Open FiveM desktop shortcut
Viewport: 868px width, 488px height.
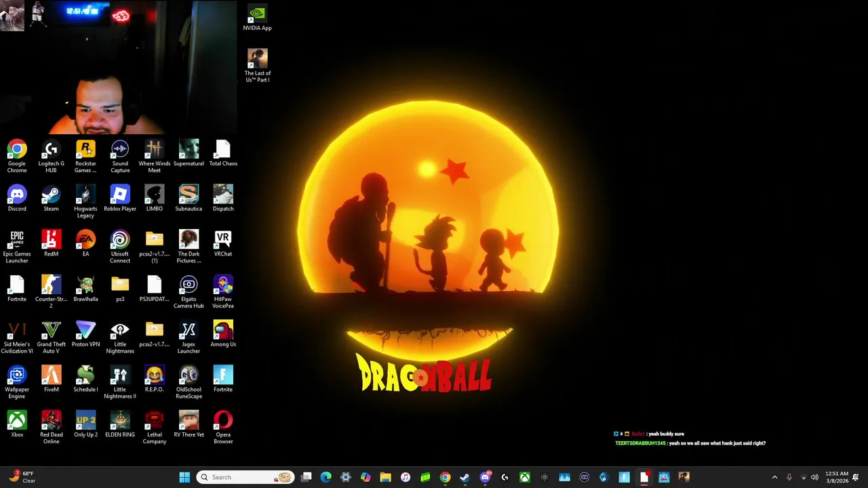(51, 380)
